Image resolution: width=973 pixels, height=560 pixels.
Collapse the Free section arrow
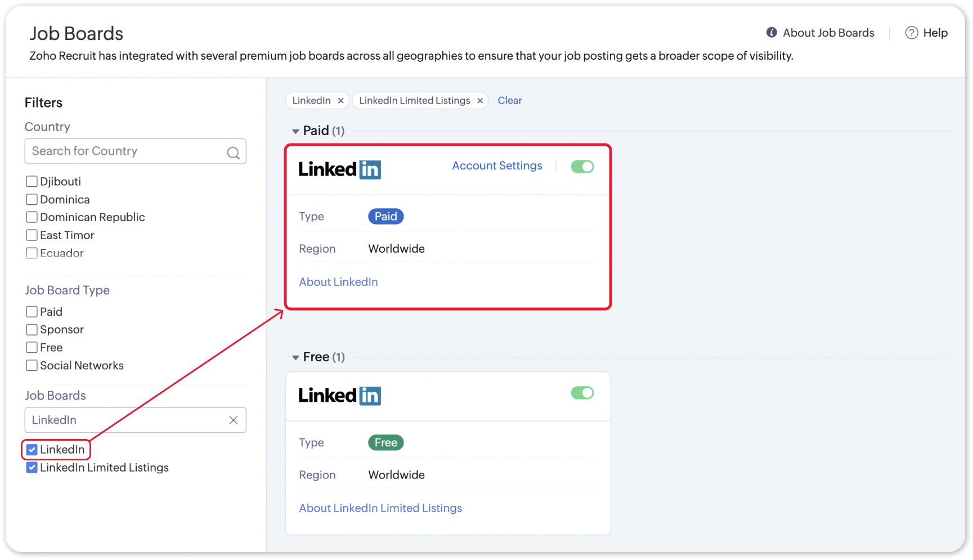(x=295, y=357)
